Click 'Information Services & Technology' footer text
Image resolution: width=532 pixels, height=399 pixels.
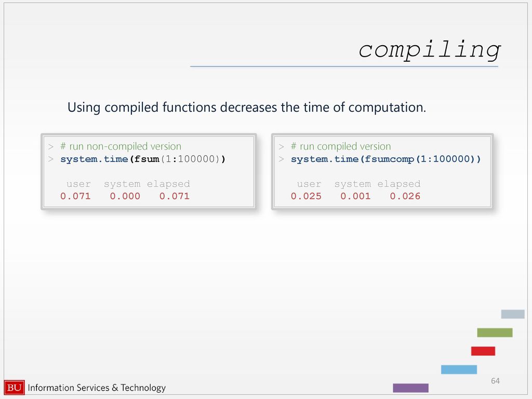pos(97,388)
